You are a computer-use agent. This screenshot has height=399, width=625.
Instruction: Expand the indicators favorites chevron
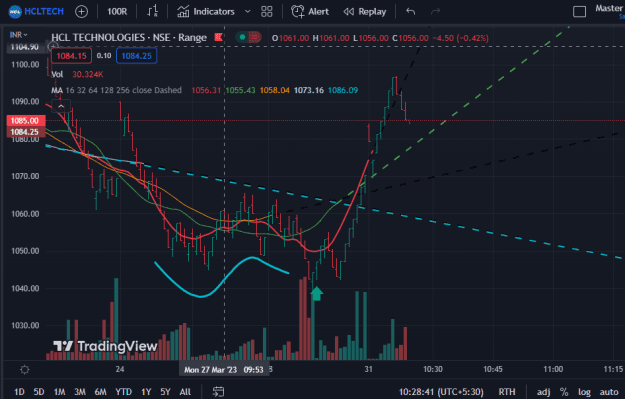click(248, 12)
